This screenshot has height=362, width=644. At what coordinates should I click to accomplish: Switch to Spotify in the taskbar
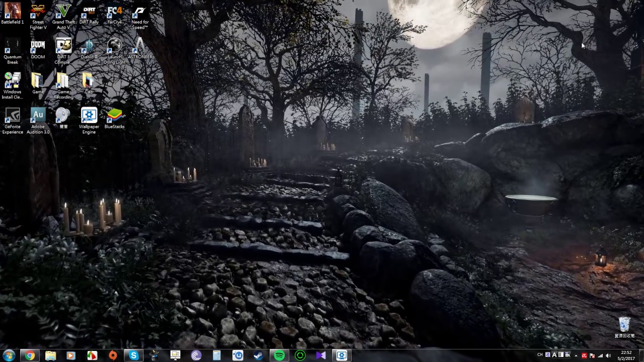tap(279, 355)
